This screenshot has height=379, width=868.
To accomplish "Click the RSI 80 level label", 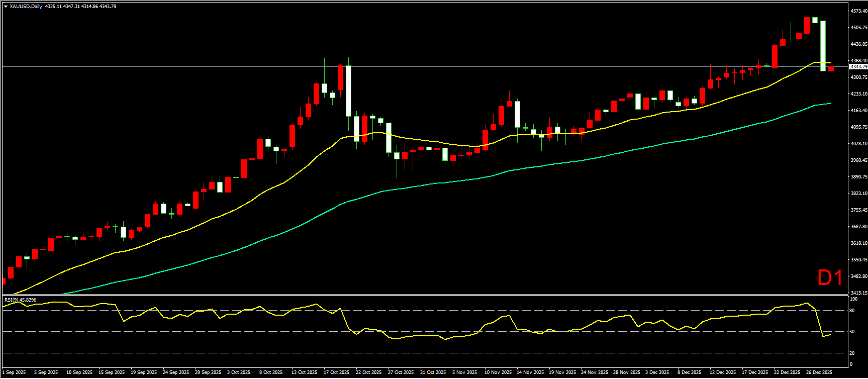I will (852, 311).
